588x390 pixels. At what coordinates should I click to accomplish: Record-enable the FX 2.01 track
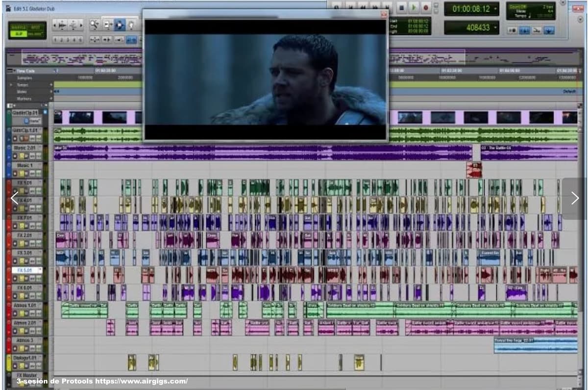15,243
